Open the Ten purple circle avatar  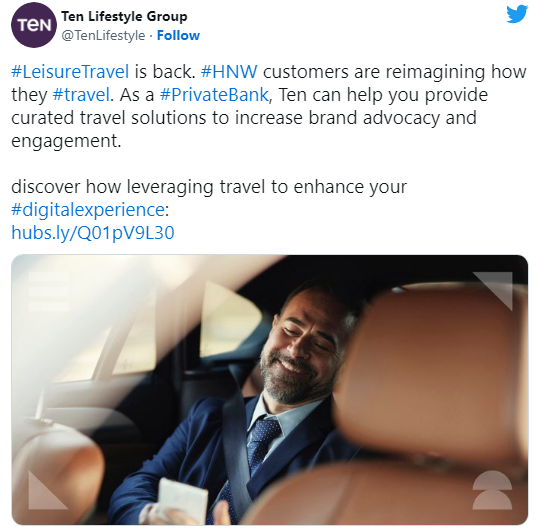(33, 25)
